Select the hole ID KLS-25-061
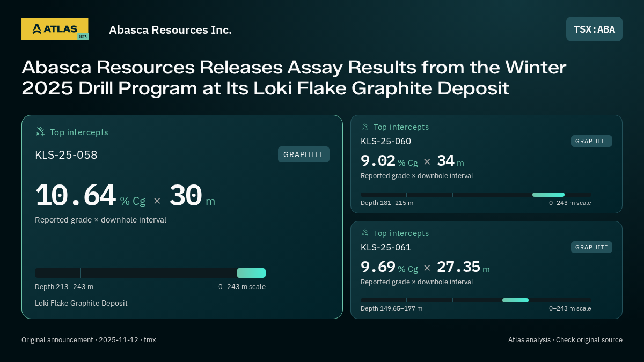 point(386,247)
